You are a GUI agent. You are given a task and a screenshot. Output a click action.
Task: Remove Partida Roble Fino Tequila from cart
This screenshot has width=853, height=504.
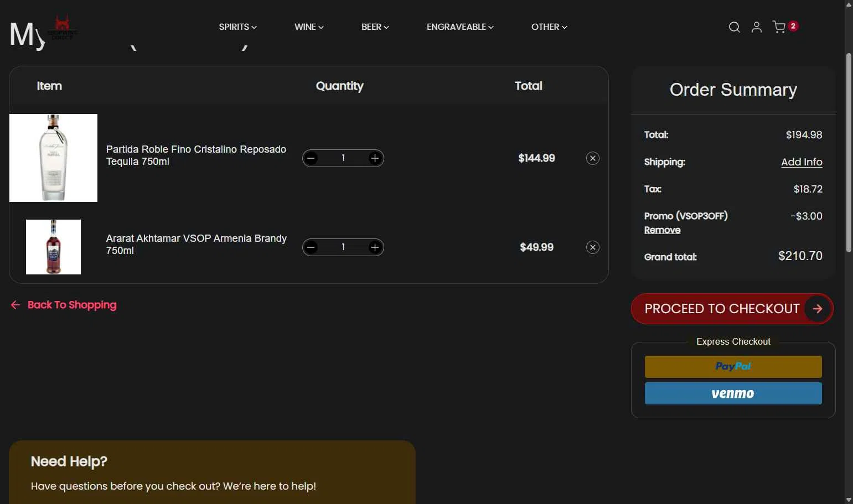click(x=593, y=158)
